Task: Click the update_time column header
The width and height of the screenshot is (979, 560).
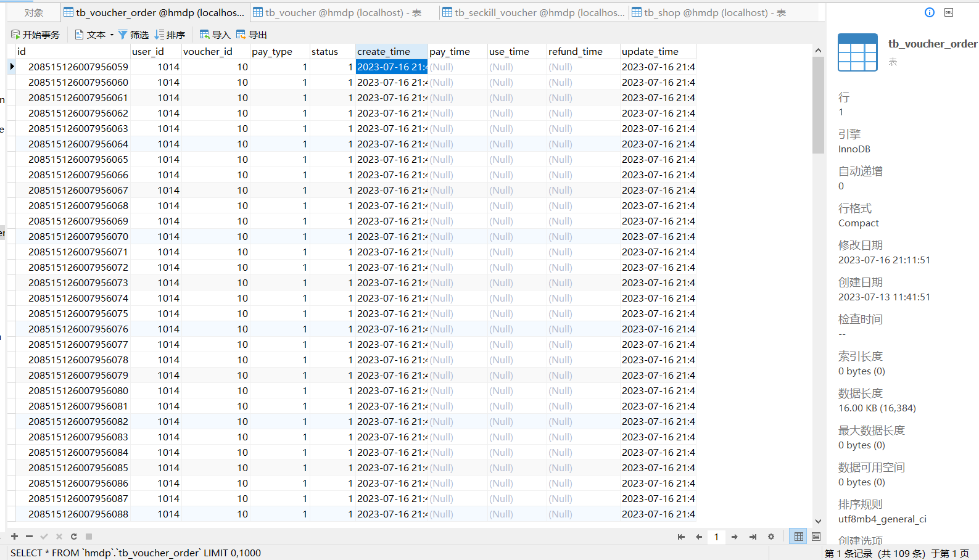Action: (658, 51)
